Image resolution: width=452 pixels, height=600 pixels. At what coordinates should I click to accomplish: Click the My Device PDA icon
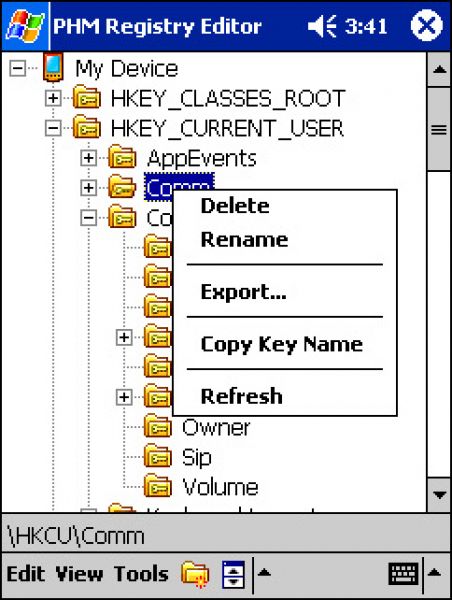coord(53,68)
